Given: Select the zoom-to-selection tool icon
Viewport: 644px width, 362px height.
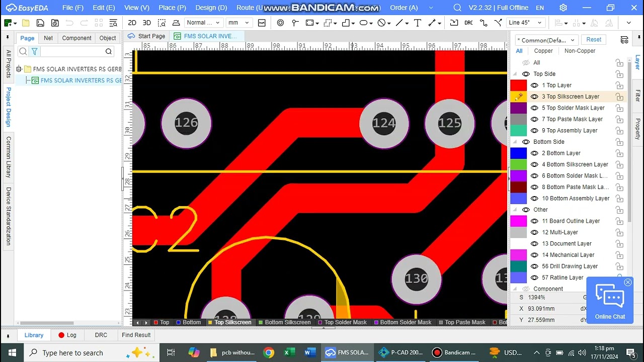Looking at the screenshot, I should pos(162,23).
